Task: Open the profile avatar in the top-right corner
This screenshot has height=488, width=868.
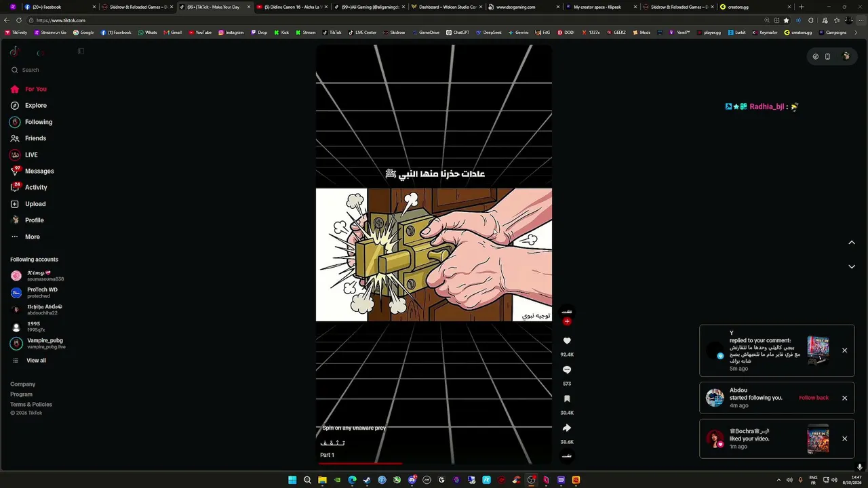Action: (x=846, y=56)
